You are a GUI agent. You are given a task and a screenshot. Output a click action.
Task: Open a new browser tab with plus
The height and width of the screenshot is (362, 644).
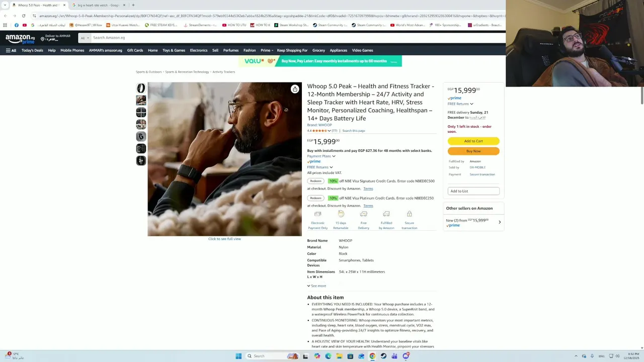point(133,5)
